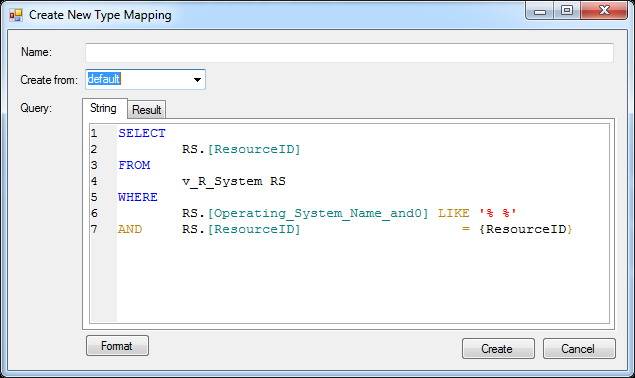Select the 'default' text in Create from box
635x378 pixels.
point(104,79)
